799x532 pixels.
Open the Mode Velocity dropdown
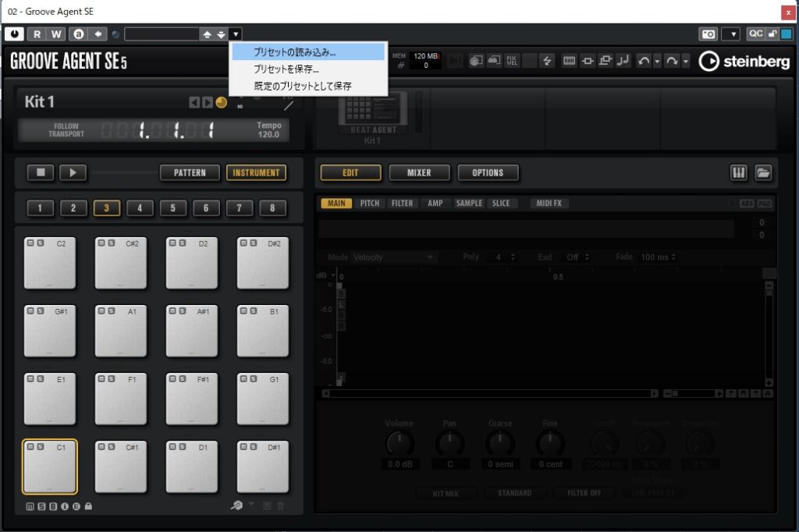click(x=393, y=257)
